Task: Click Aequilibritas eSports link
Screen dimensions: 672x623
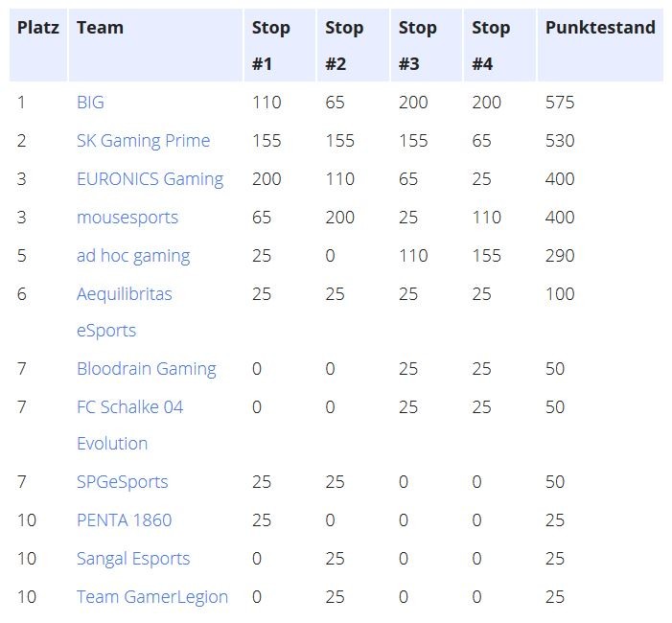Action: [x=125, y=311]
